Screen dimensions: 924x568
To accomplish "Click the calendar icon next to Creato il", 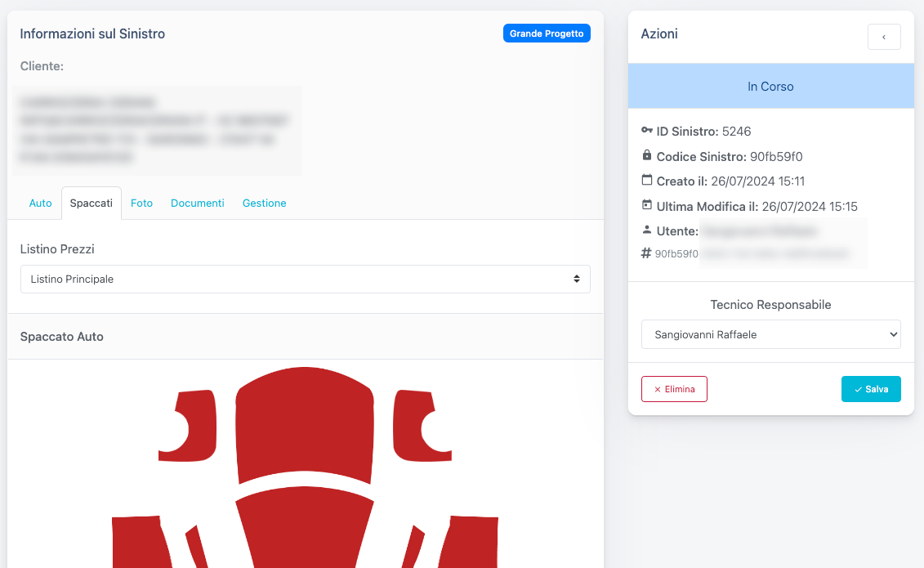I will 647,181.
